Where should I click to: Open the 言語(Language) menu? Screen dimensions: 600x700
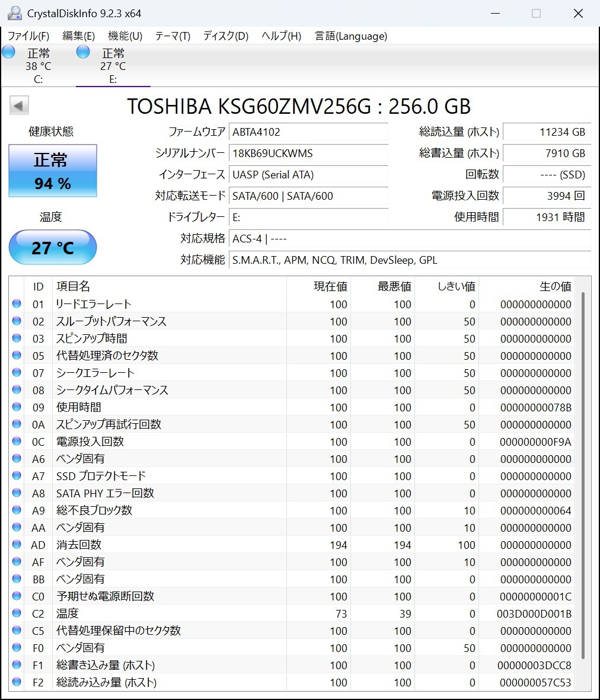(x=351, y=36)
